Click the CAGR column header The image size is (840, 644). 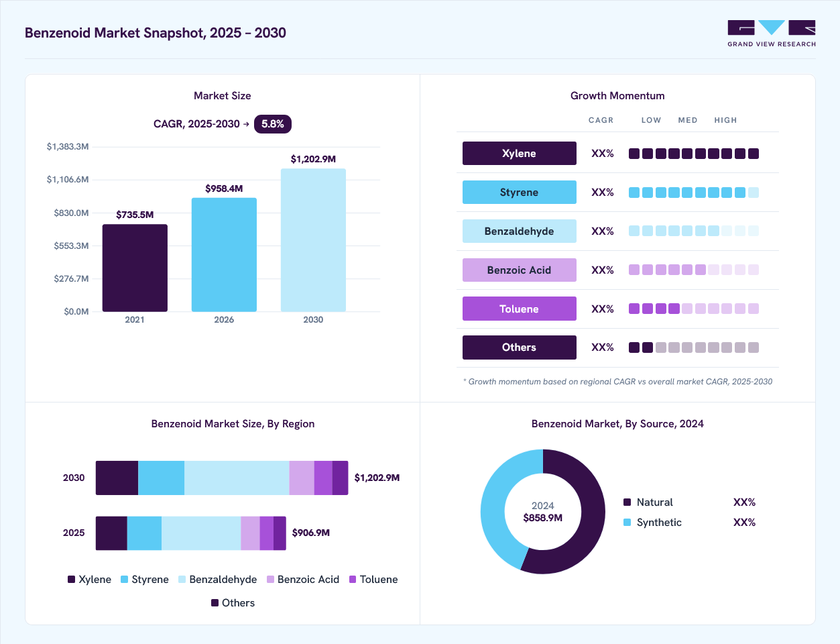[601, 120]
